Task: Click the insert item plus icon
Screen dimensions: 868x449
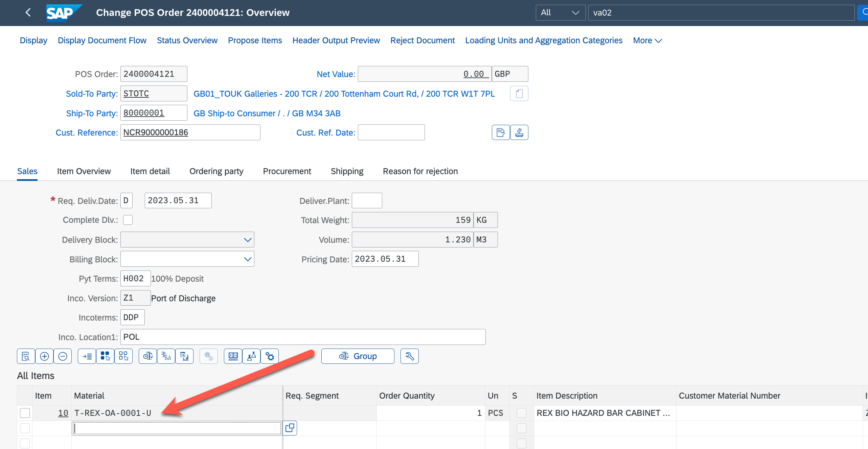Action: pos(44,356)
